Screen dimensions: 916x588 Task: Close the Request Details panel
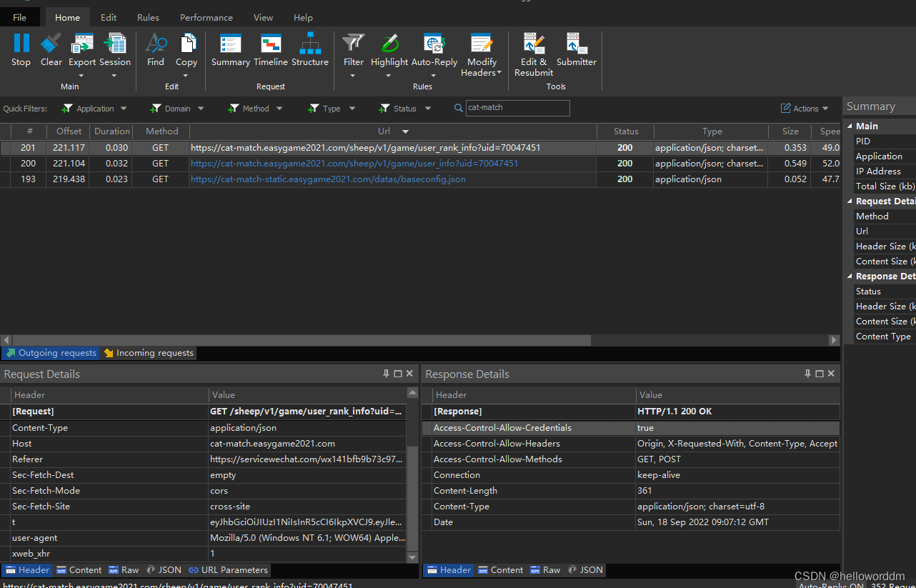click(409, 374)
